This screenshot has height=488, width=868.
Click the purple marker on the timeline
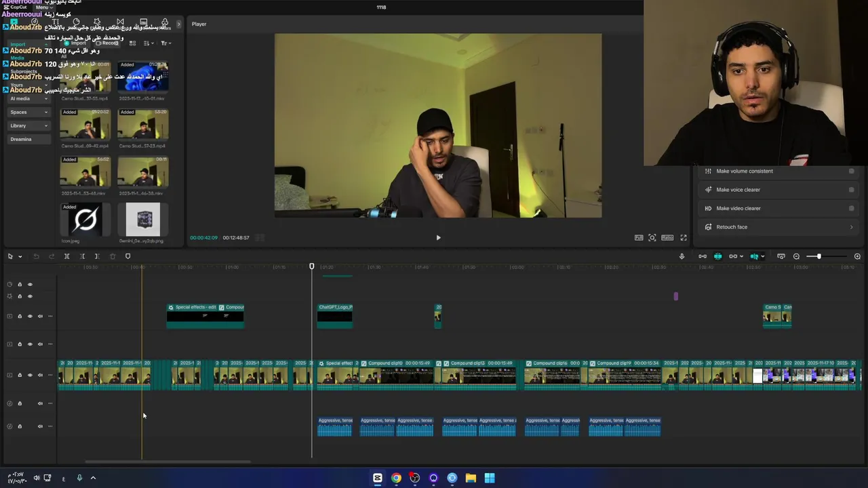point(675,296)
